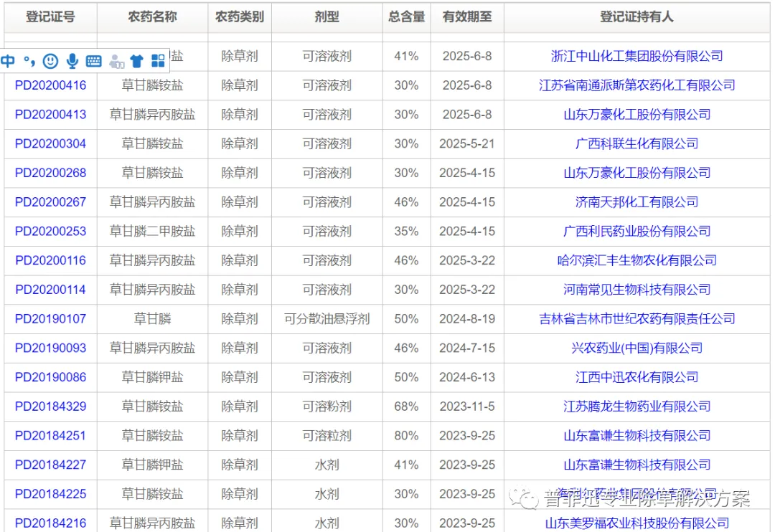Open registration PD20200416
775x532 pixels.
(50, 85)
